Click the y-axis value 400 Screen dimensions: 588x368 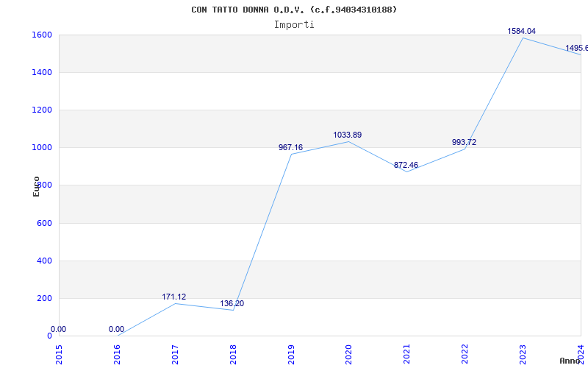[x=45, y=261]
